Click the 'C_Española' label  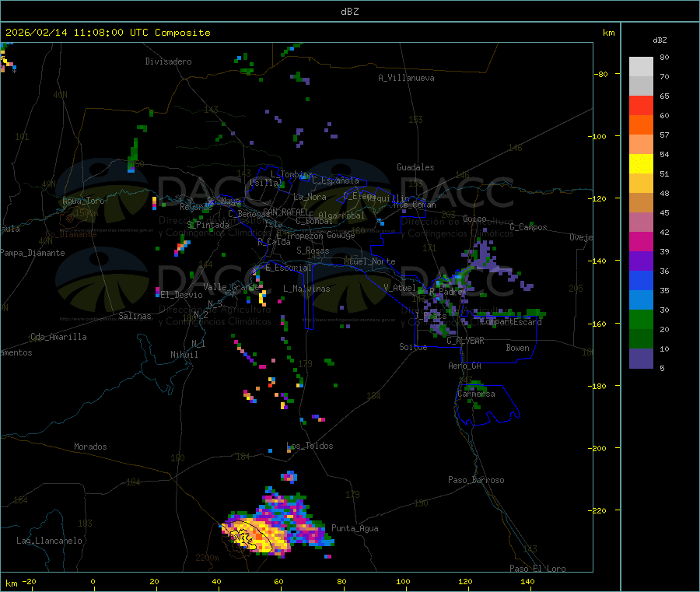(336, 180)
